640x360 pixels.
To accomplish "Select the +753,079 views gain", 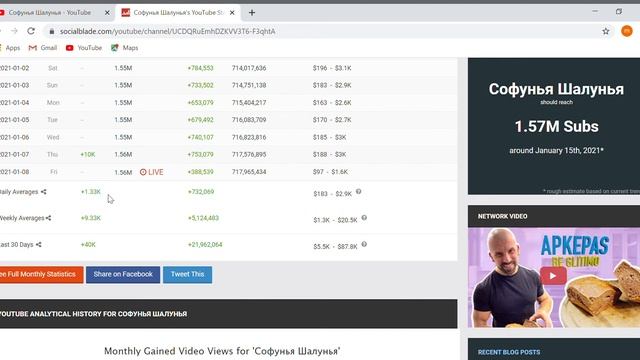I will 200,154.
